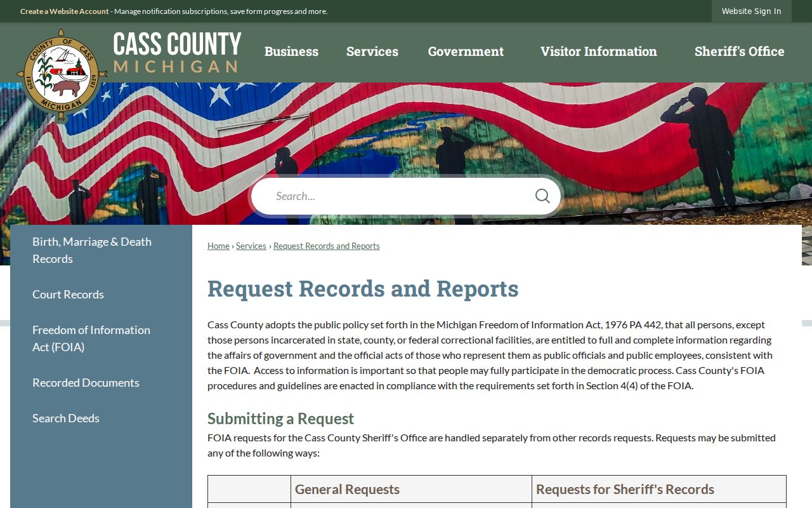812x508 pixels.
Task: Open the Services breadcrumb link
Action: click(x=251, y=246)
